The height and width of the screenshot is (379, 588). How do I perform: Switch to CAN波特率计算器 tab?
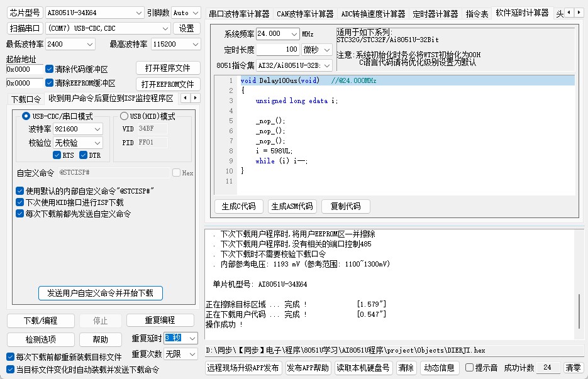tap(305, 14)
